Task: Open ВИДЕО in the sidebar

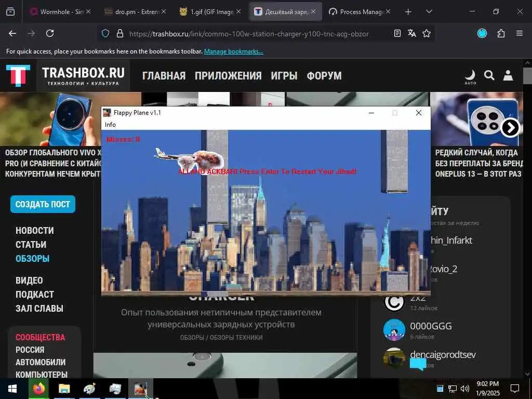Action: tap(29, 280)
